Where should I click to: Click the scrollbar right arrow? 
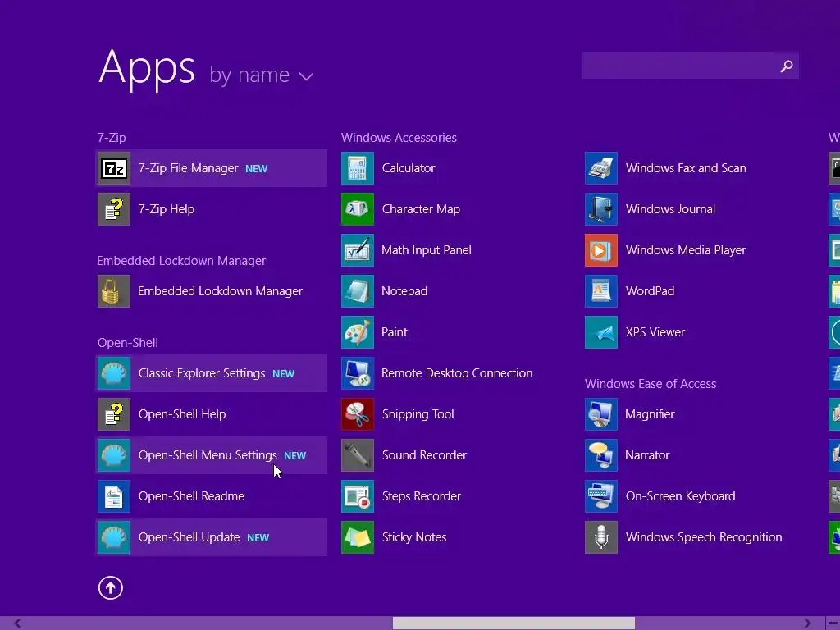(x=807, y=623)
